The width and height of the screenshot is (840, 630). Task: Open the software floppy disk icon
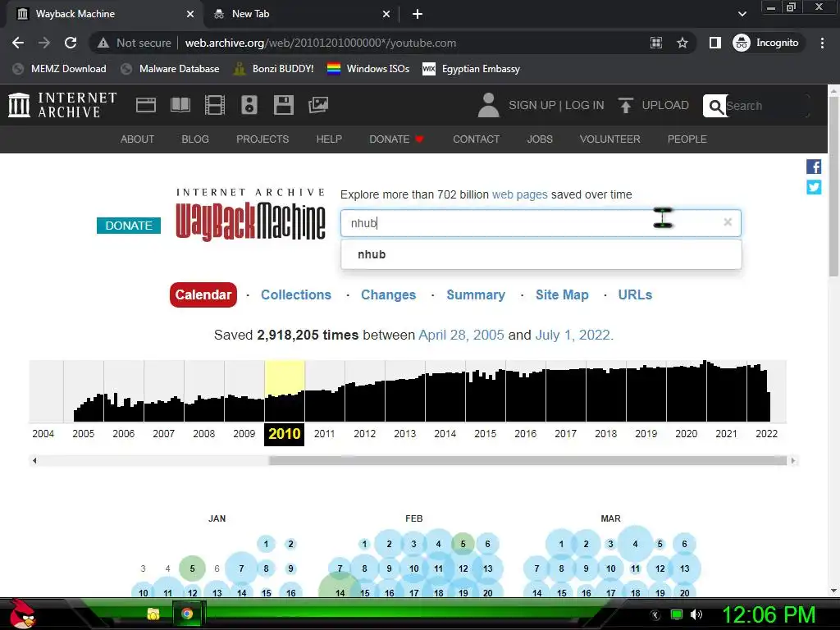point(283,105)
